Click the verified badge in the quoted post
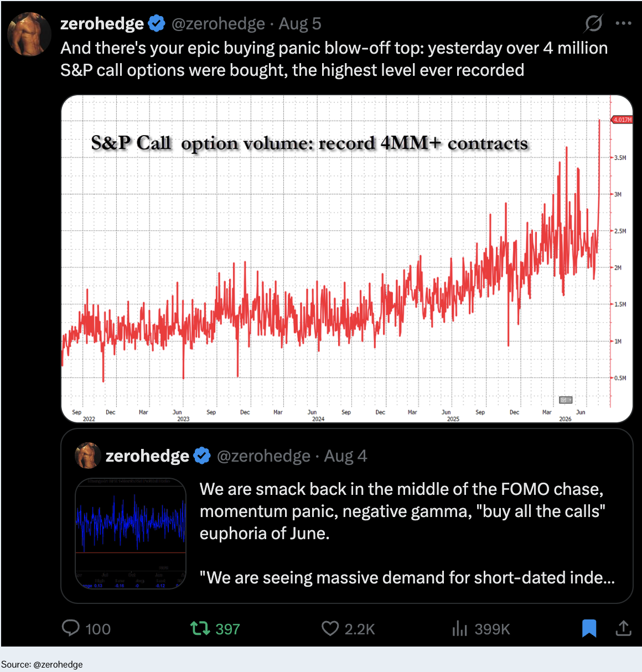The height and width of the screenshot is (672, 642). point(203,456)
